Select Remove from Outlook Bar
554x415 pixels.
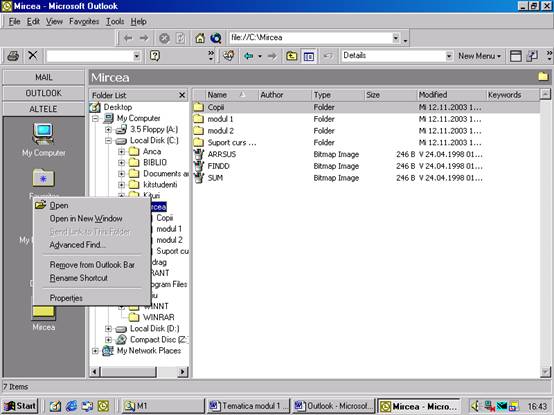coord(92,265)
